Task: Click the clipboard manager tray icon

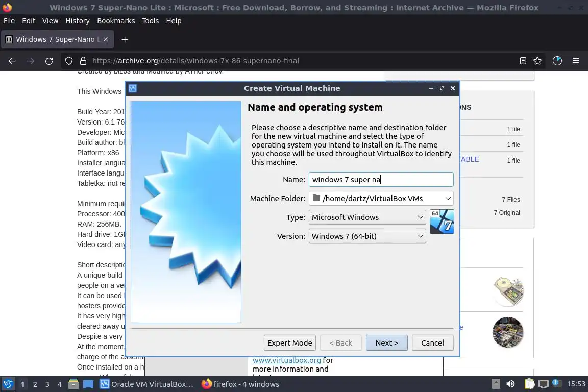Action: point(529,384)
